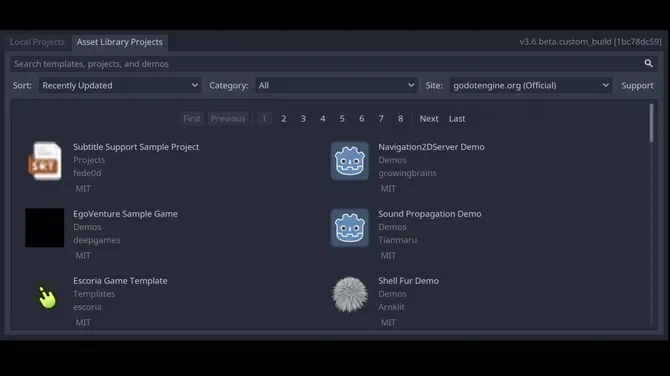Go to page 1

tap(264, 119)
